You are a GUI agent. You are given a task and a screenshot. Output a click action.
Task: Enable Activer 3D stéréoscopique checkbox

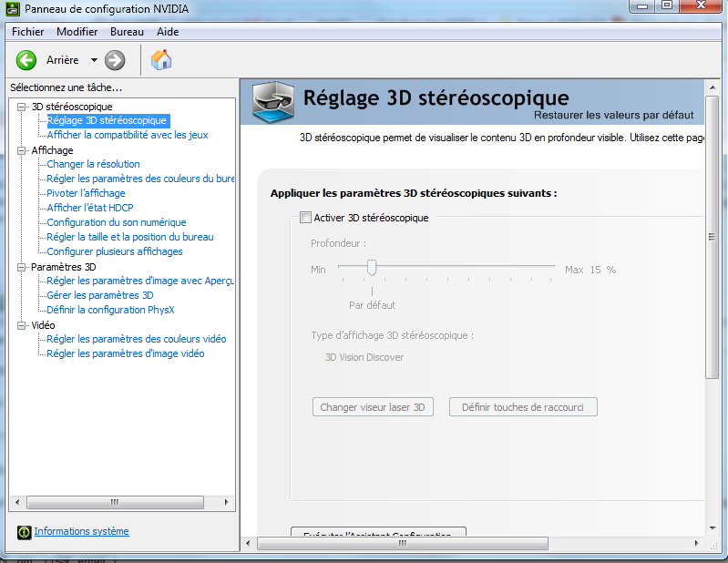305,218
